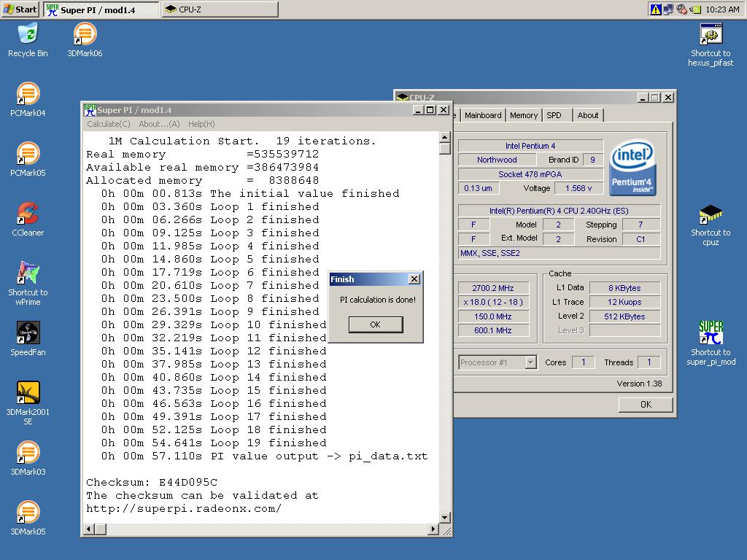Open the Recycle Bin desktop icon
747x560 pixels.
pos(28,39)
